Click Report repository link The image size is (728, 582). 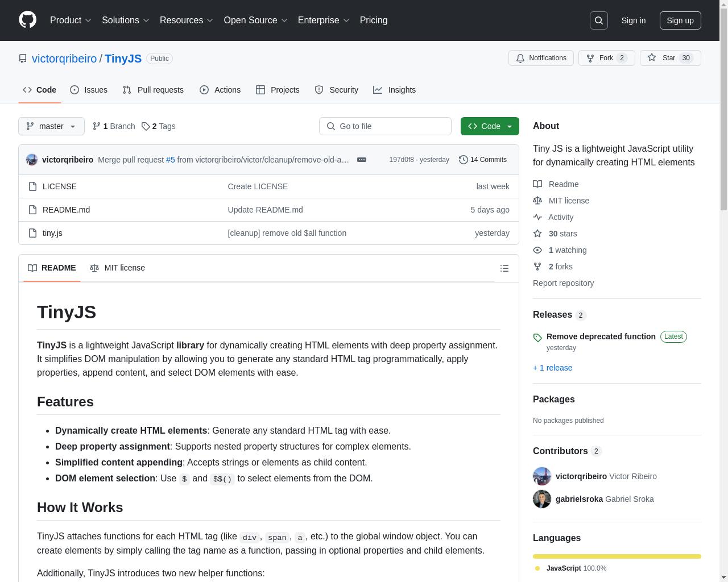[563, 283]
